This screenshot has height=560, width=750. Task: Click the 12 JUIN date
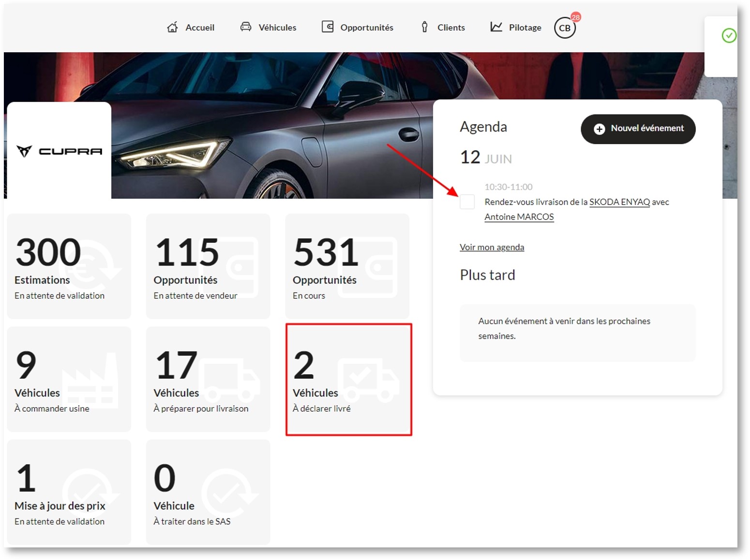[486, 157]
